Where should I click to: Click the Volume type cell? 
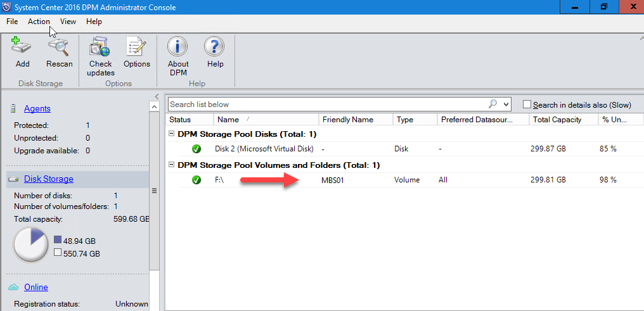pos(407,180)
